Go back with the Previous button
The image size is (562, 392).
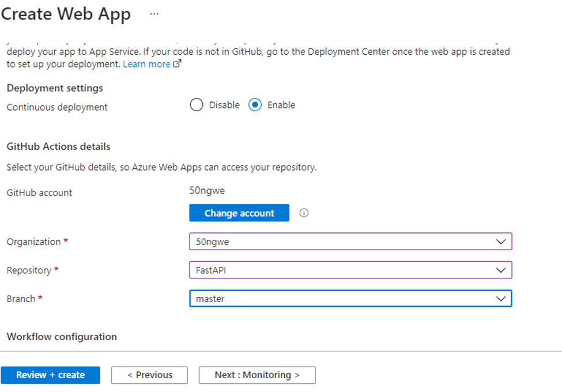tap(149, 375)
